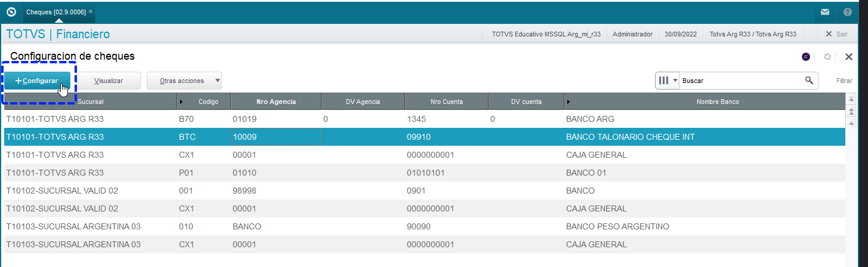
Task: Sort by the DV cuenta column header
Action: pos(526,102)
